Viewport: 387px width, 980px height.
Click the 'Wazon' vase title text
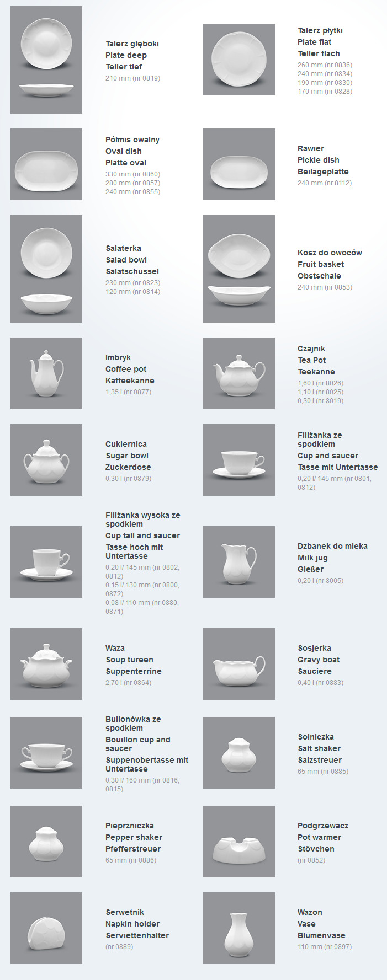310,912
